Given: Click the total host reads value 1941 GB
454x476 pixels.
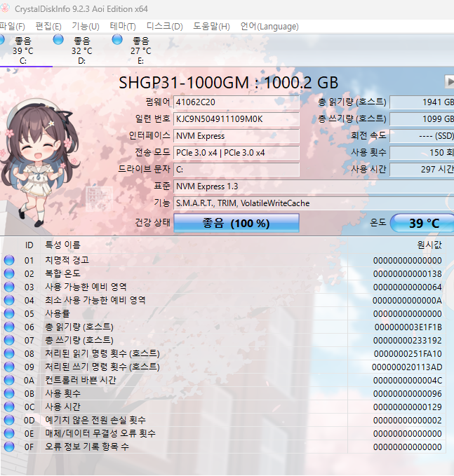Looking at the screenshot, I should [422, 102].
